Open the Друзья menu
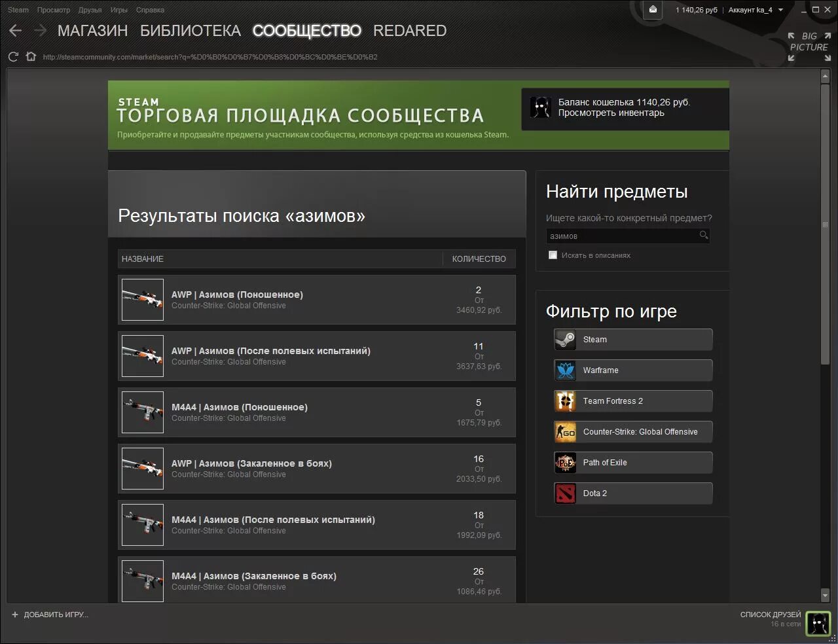Viewport: 838px width, 644px height. pyautogui.click(x=90, y=10)
